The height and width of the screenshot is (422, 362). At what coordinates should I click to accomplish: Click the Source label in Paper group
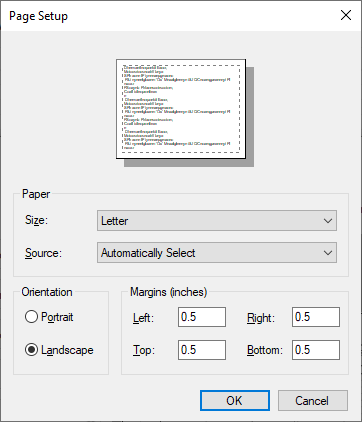pyautogui.click(x=43, y=253)
